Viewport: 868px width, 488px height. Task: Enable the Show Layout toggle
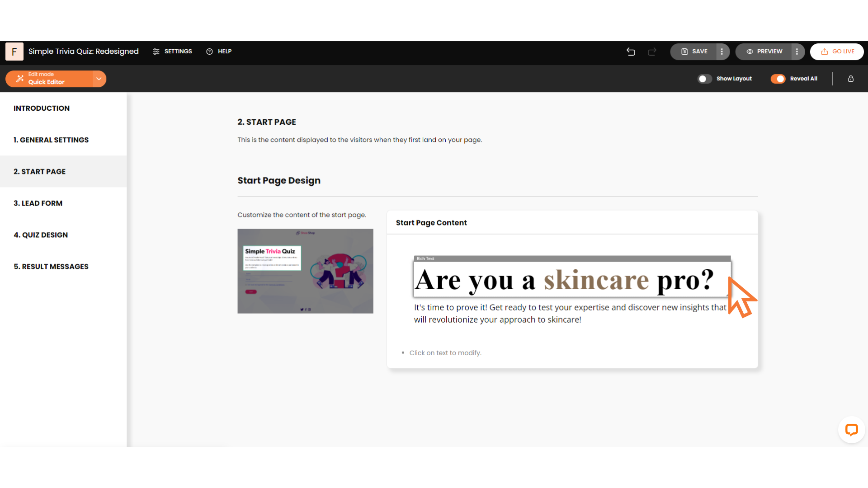pyautogui.click(x=704, y=79)
